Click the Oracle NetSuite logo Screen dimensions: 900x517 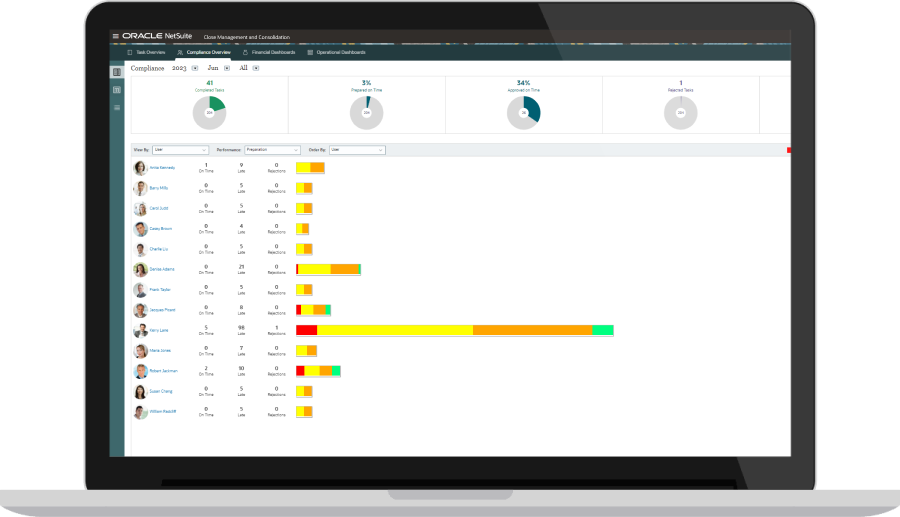pos(157,36)
